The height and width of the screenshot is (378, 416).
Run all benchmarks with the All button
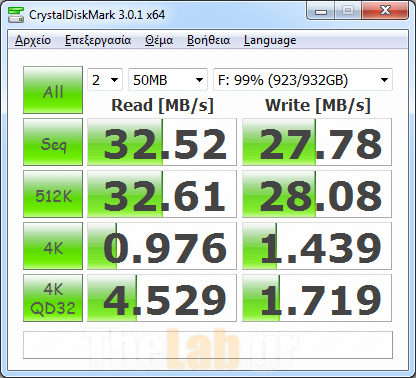(53, 90)
